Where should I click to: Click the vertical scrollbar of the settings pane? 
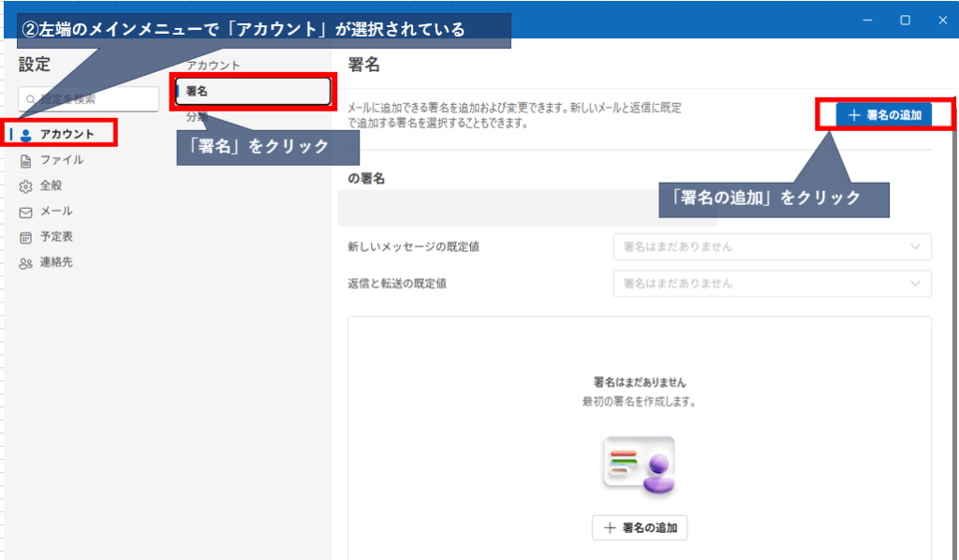point(953,328)
